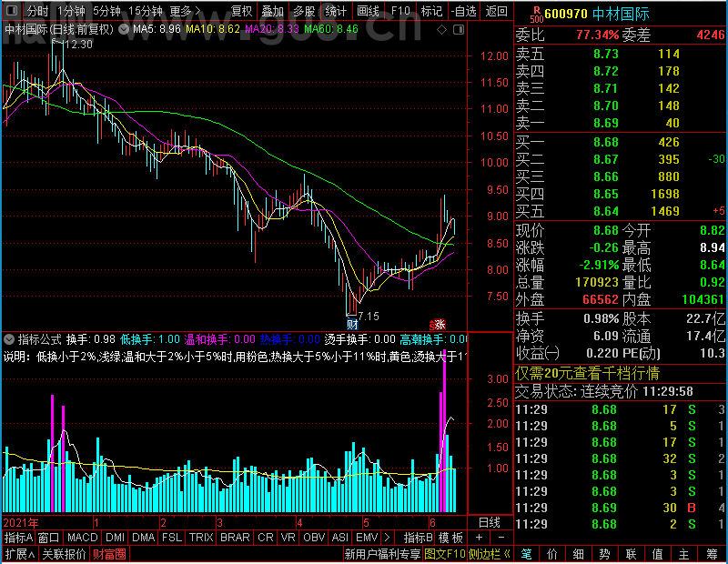Image resolution: width=728 pixels, height=564 pixels.
Task: Switch to the 分时 chart view
Action: pos(37,10)
